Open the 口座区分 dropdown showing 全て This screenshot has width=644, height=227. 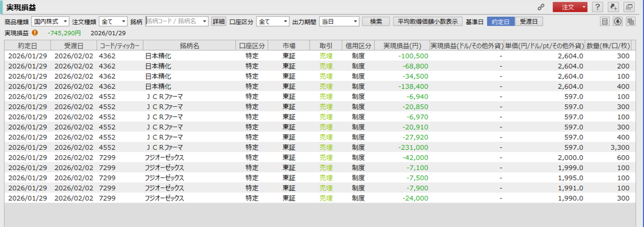273,22
